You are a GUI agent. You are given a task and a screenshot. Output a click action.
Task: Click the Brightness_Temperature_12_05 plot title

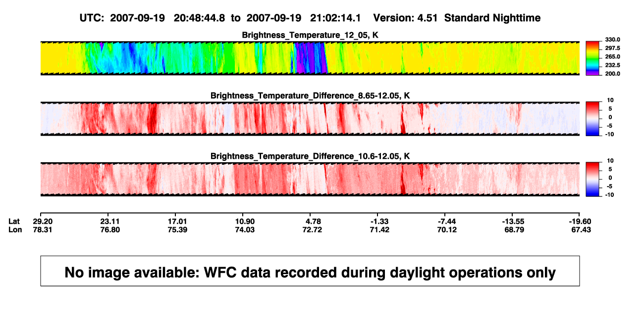[310, 35]
